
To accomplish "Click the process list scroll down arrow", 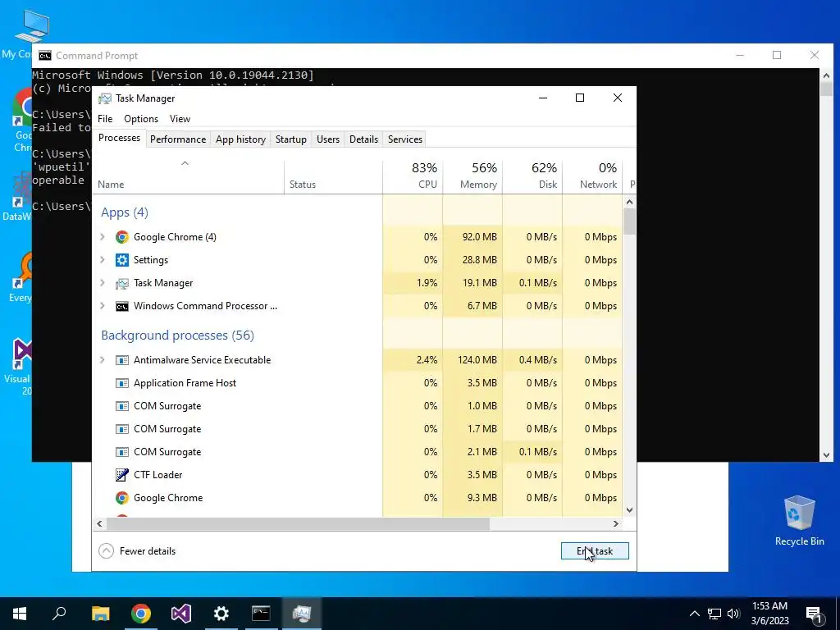I will point(629,510).
